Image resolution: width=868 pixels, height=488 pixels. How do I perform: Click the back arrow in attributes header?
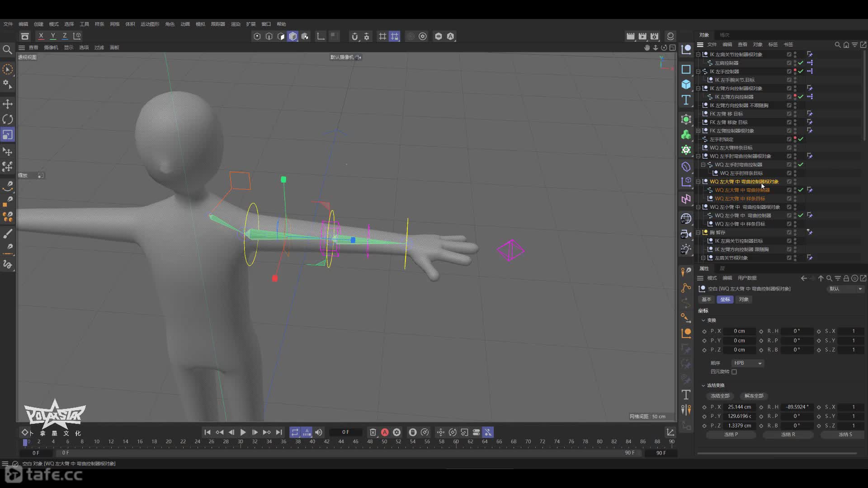click(804, 278)
